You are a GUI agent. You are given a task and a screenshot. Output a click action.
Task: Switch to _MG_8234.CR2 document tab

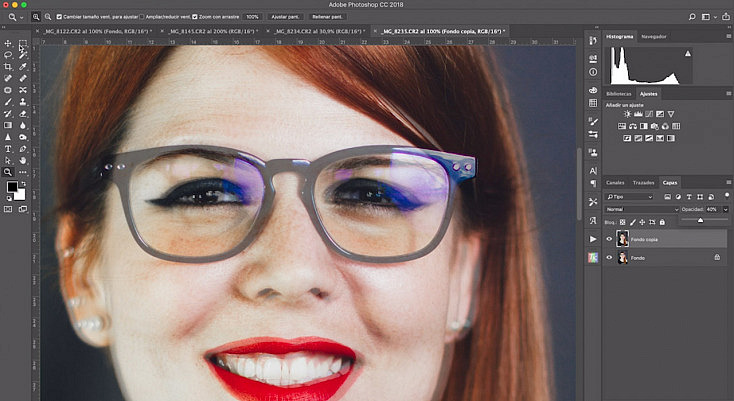point(319,31)
